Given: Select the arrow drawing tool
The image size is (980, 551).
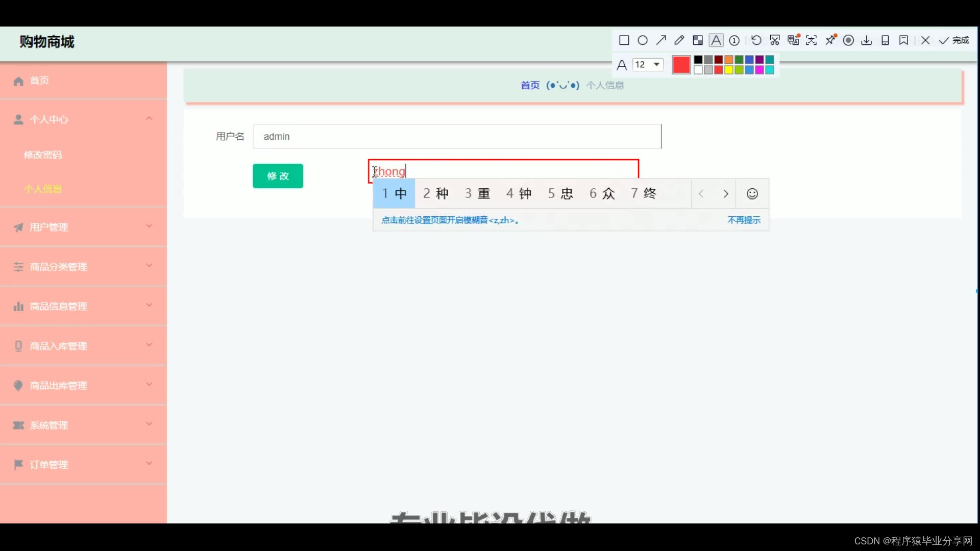Looking at the screenshot, I should pyautogui.click(x=661, y=40).
